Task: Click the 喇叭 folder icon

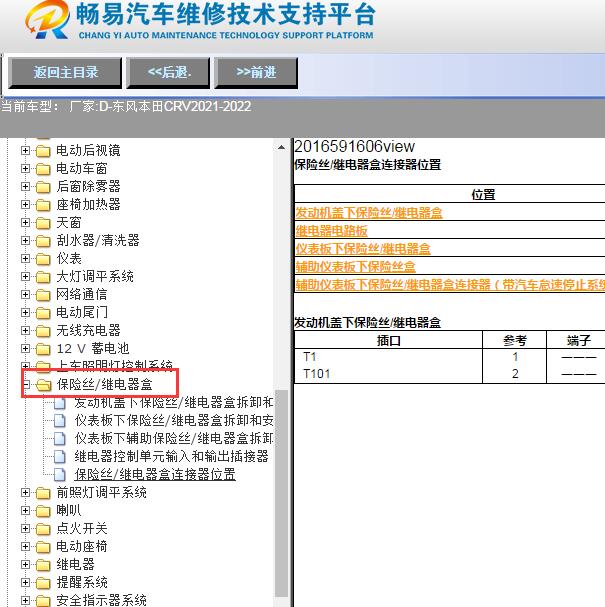Action: pos(43,511)
